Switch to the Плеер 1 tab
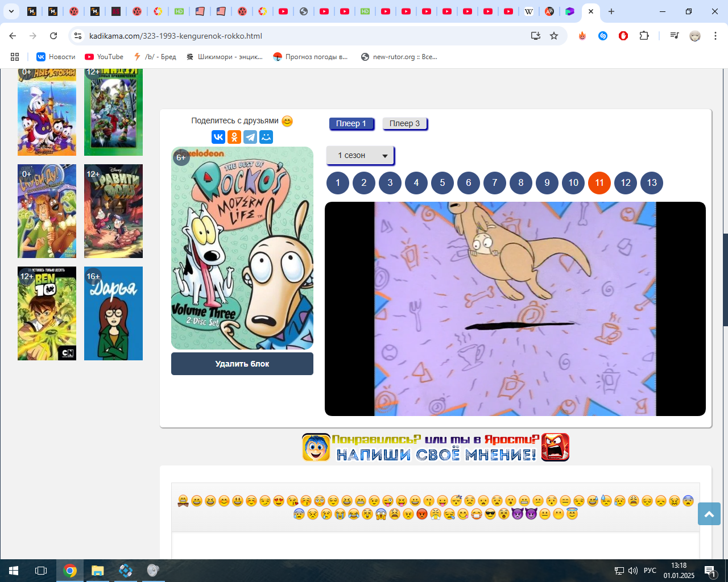Screen dimensions: 728x582 (351, 123)
